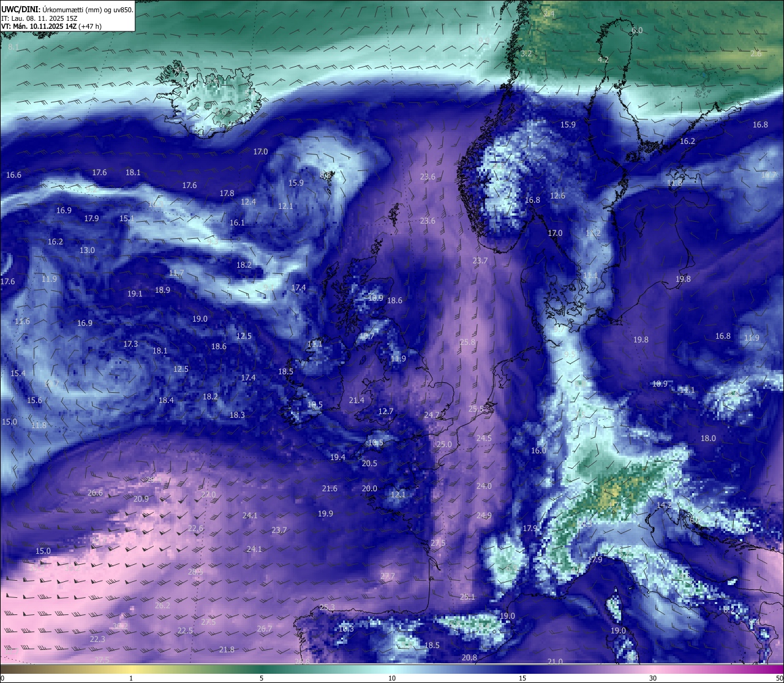Click the 20.8 value label
The image size is (784, 683).
469,657
